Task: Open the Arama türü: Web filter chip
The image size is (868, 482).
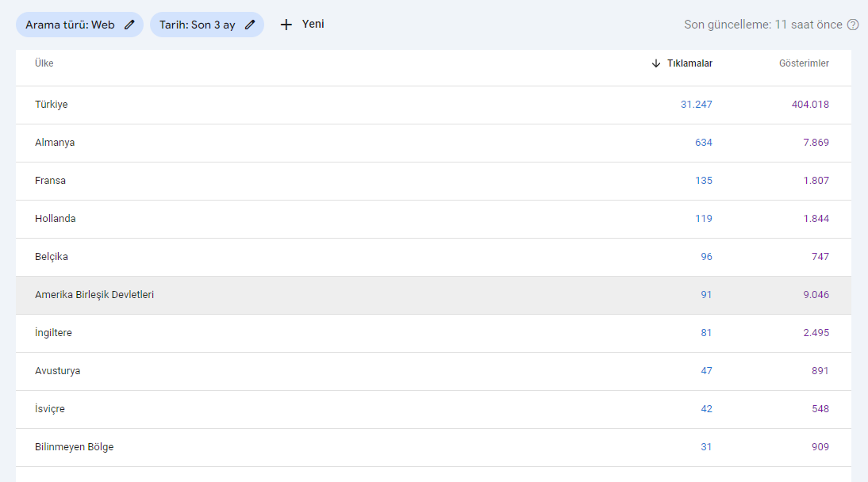Action: pos(79,25)
